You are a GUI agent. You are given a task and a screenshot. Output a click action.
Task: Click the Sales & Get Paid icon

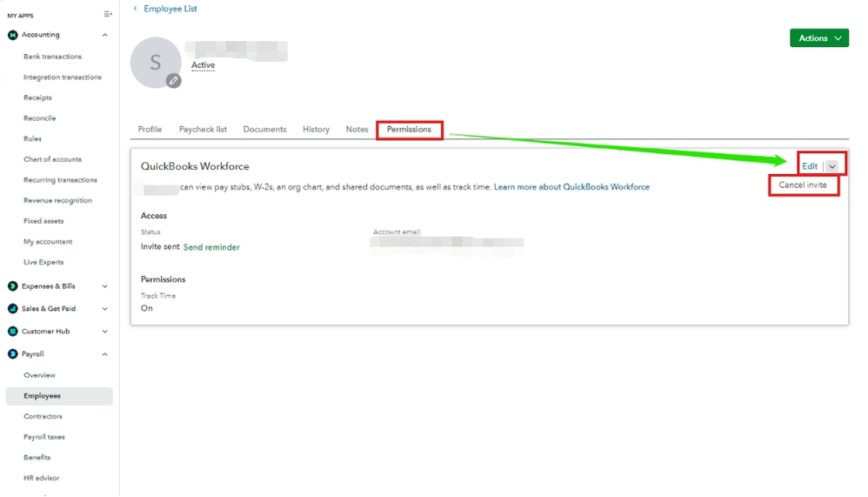tap(13, 309)
